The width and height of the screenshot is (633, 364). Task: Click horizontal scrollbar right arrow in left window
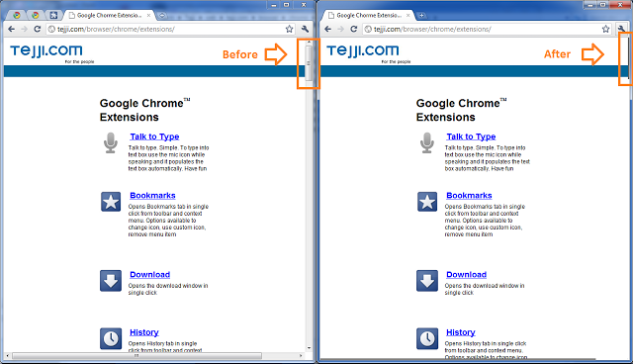[x=301, y=356]
